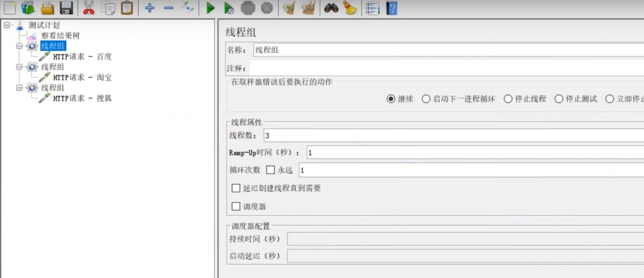This screenshot has height=278, width=644.
Task: Enable 延迟创建线程直到需要 checkbox
Action: [236, 188]
